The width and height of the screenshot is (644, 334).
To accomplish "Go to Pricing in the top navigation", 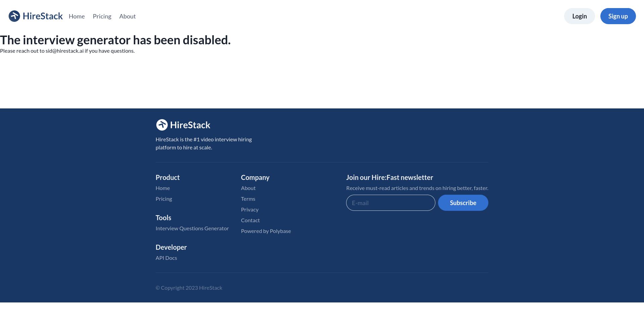I will click(102, 16).
